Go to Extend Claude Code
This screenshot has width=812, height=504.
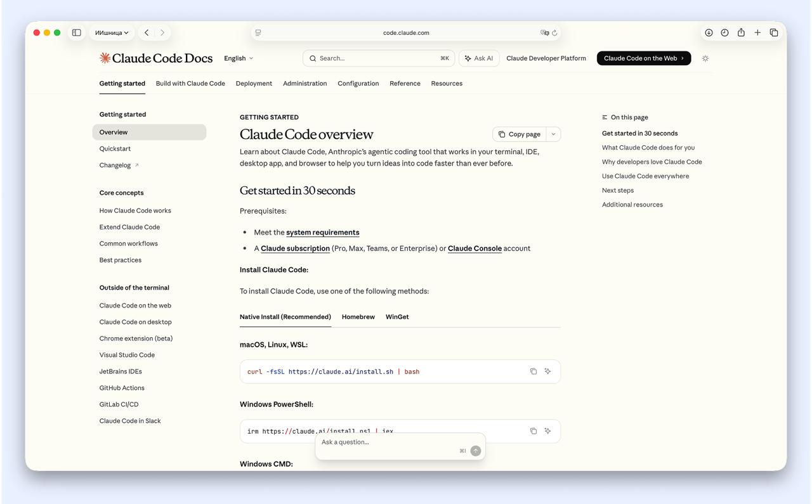pos(129,227)
